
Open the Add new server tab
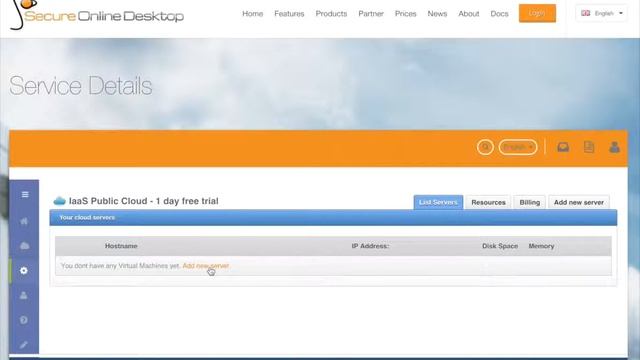coord(579,202)
